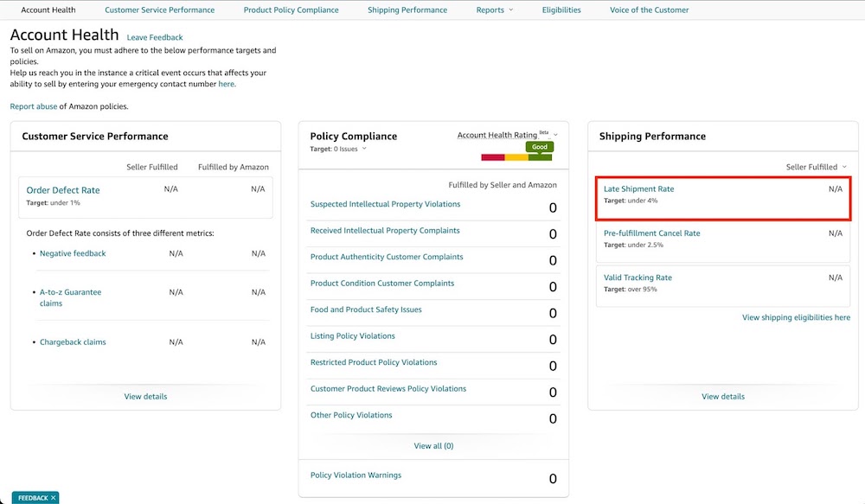Open Product Authenticity Customer Complaints
The width and height of the screenshot is (865, 504).
386,257
